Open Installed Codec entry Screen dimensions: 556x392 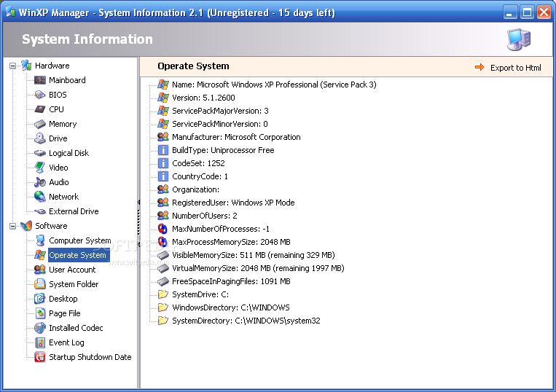pos(76,328)
